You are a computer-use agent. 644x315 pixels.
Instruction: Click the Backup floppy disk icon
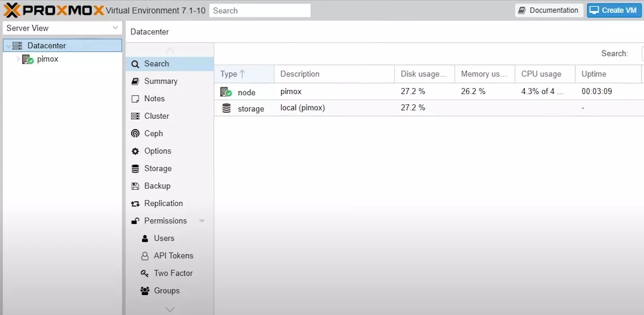[135, 186]
